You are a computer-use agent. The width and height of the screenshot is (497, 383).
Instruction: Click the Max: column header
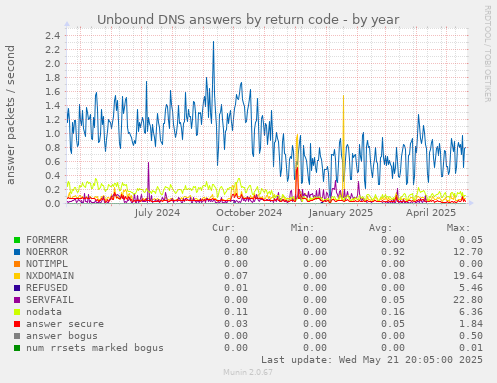coord(459,228)
